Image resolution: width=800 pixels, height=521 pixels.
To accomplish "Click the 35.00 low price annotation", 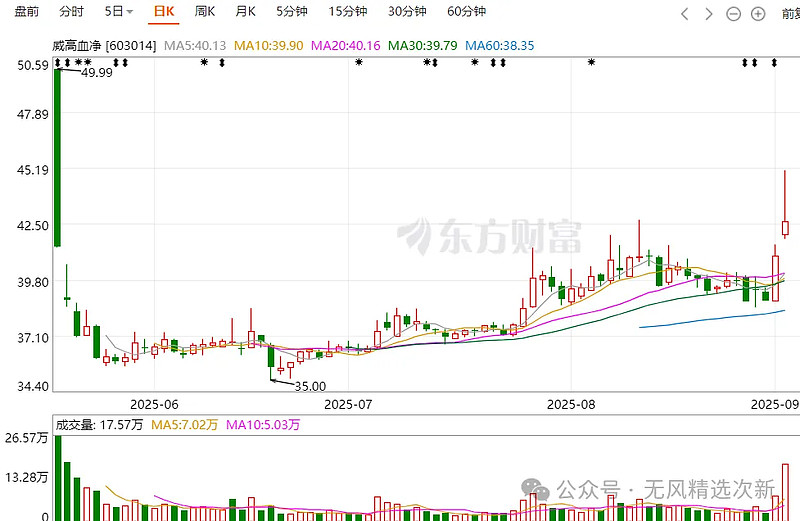I will (x=309, y=385).
